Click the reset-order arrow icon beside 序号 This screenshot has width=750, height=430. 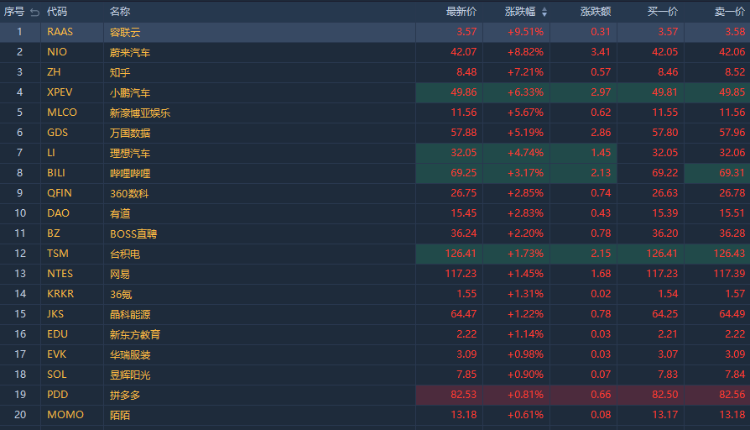pyautogui.click(x=35, y=12)
